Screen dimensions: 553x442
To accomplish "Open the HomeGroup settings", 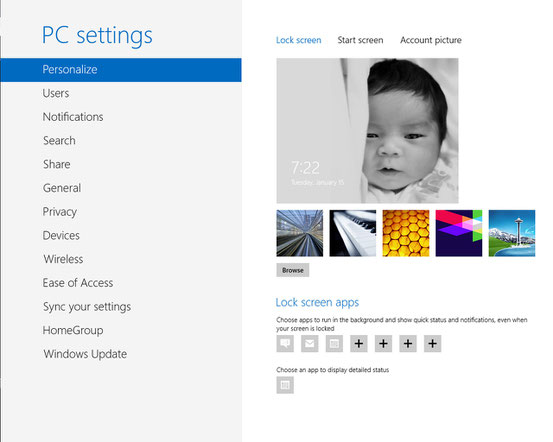I will pyautogui.click(x=73, y=331).
